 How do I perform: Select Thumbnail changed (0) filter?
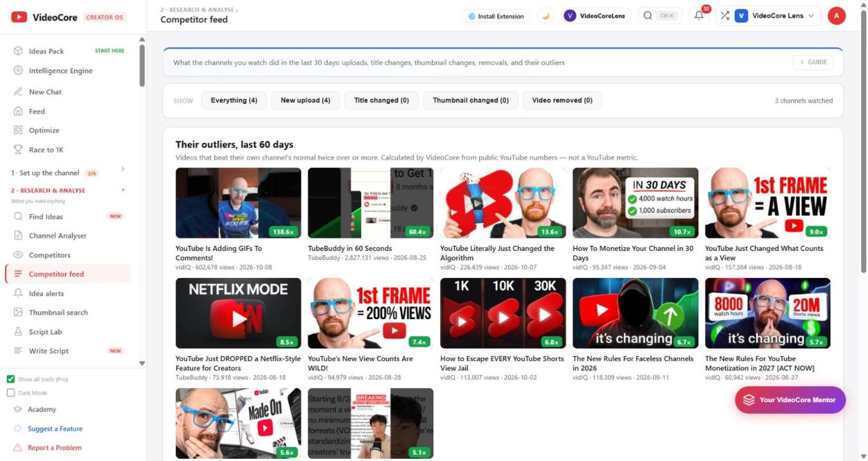tap(470, 100)
